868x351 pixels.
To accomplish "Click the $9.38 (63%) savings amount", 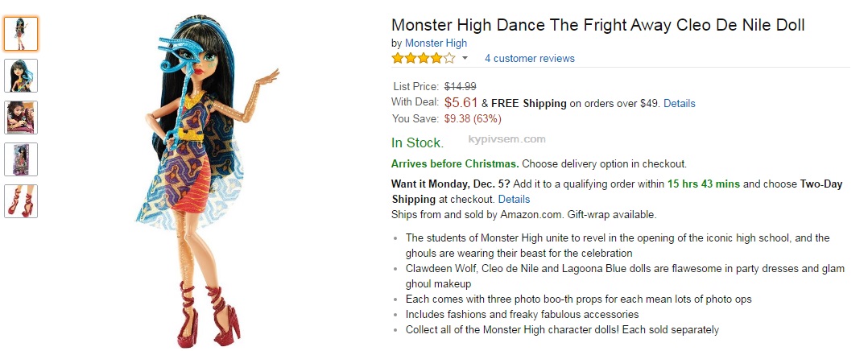I will [472, 119].
